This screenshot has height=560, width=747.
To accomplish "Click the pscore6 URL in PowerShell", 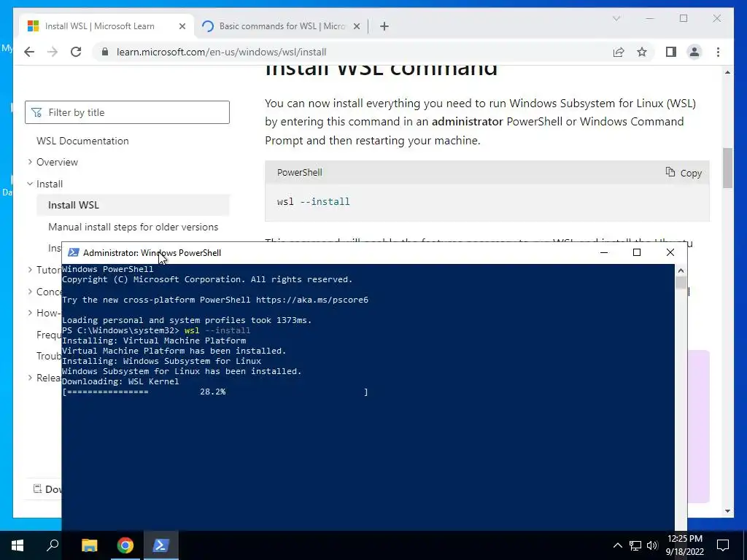I will [x=312, y=300].
